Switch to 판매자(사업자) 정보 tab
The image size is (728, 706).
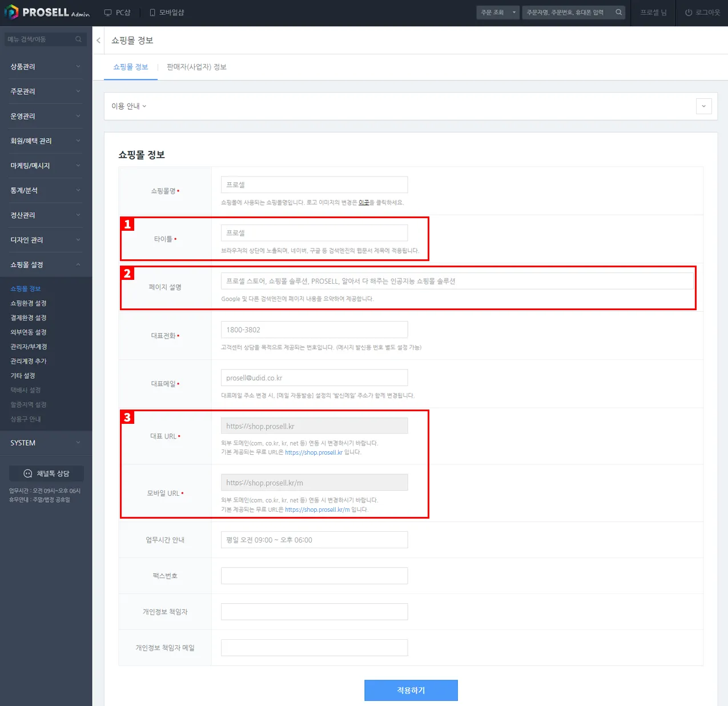[196, 67]
